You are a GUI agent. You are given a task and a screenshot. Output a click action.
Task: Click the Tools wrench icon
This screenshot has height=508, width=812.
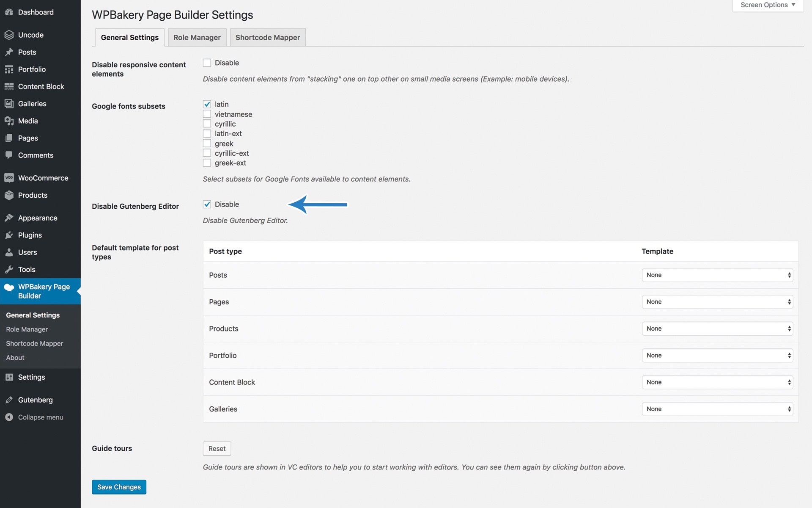[x=9, y=269]
